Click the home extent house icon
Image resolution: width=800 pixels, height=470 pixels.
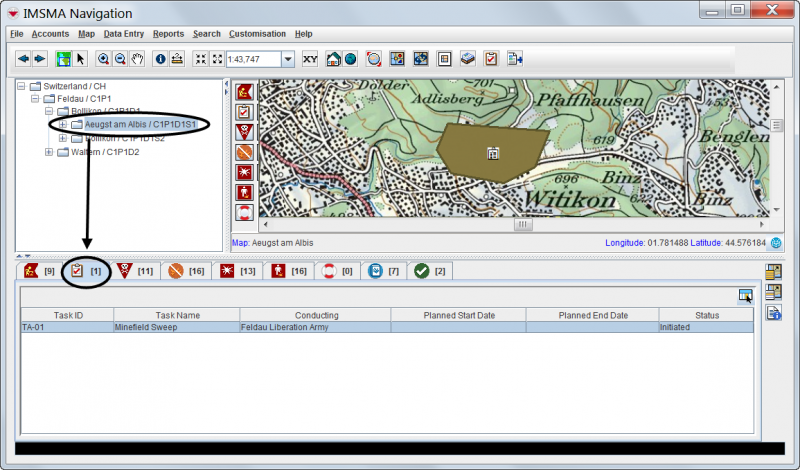(x=334, y=59)
